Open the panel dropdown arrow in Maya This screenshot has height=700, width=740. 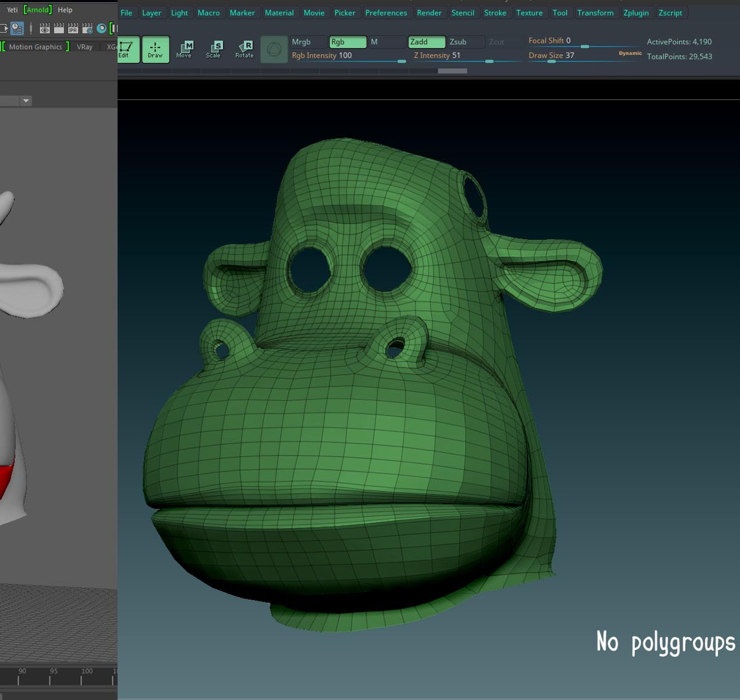coord(26,101)
